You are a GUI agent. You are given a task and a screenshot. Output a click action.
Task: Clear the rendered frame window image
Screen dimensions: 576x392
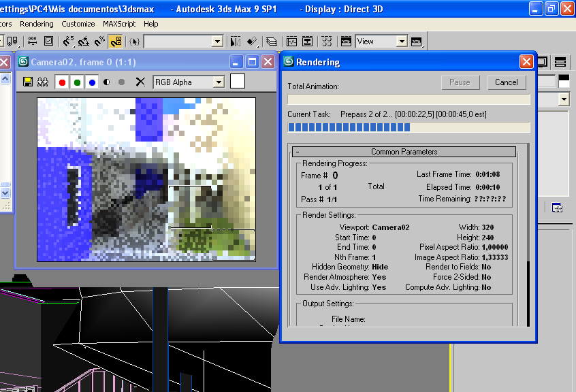pos(140,82)
